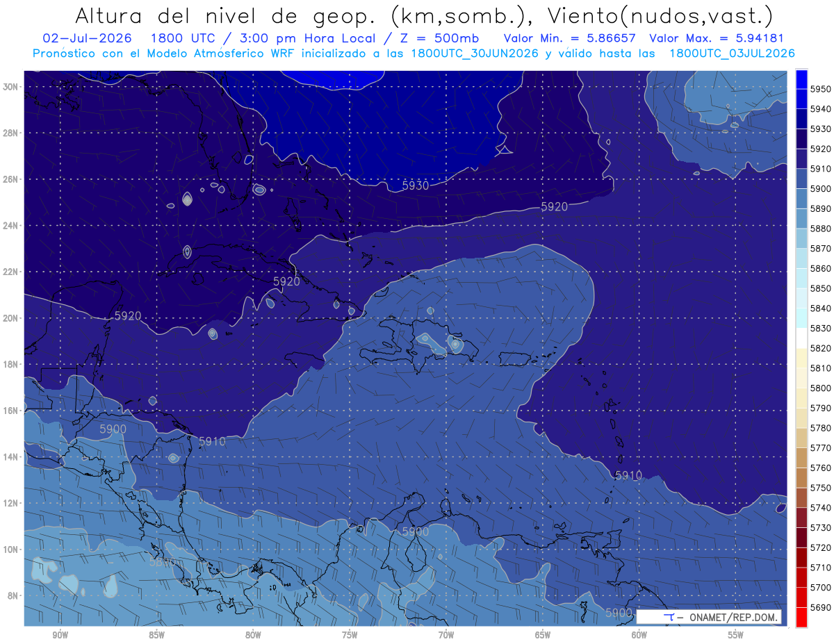Click the ONAMET/REP.DOM. legend label
Viewport: 834px width, 644px height.
tap(733, 617)
